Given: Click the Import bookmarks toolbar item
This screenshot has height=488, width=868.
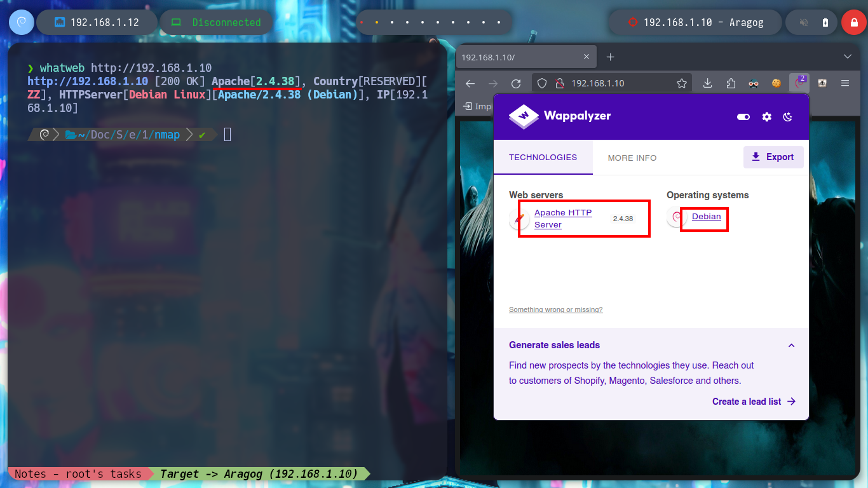Looking at the screenshot, I should pyautogui.click(x=477, y=106).
